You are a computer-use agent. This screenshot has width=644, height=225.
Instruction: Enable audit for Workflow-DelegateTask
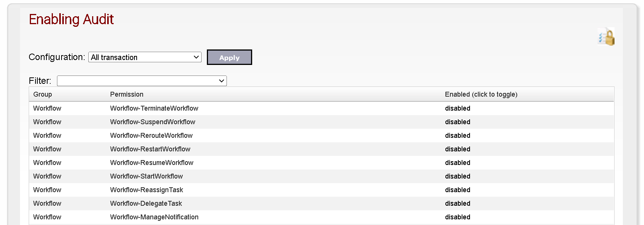point(458,203)
